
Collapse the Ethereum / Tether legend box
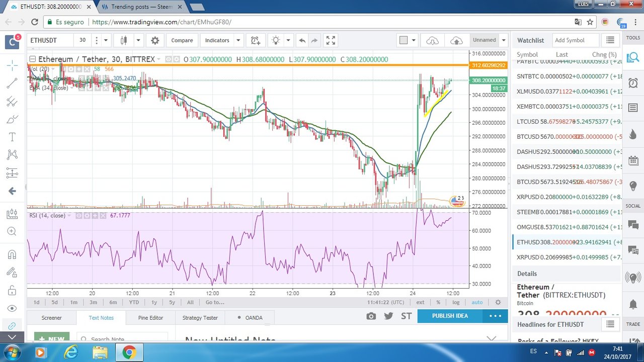(32, 59)
